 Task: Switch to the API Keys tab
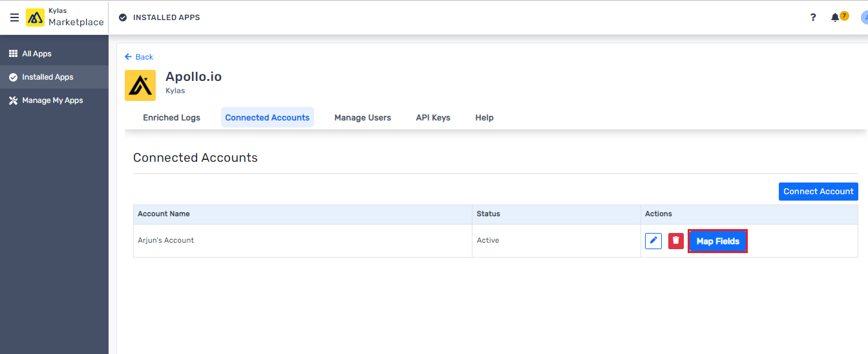coord(433,118)
